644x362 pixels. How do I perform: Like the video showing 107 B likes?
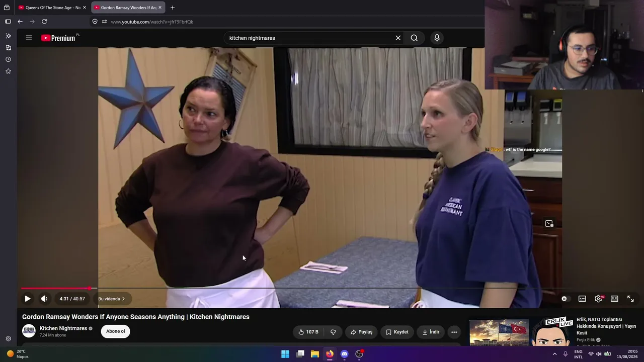tap(308, 332)
